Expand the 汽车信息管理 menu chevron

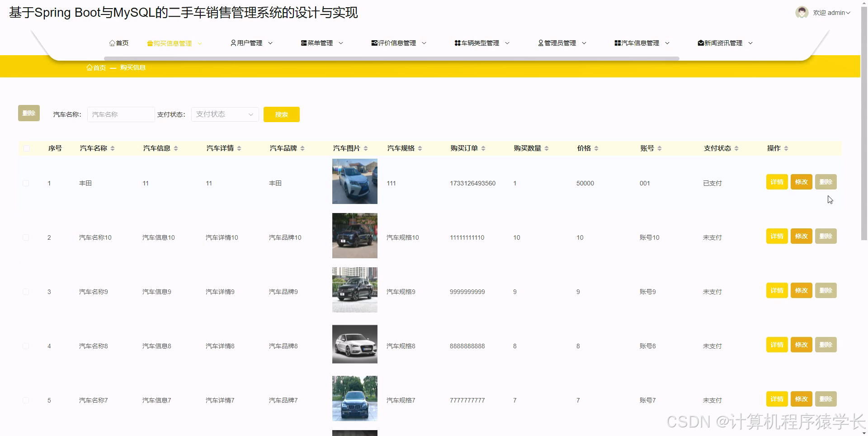667,43
